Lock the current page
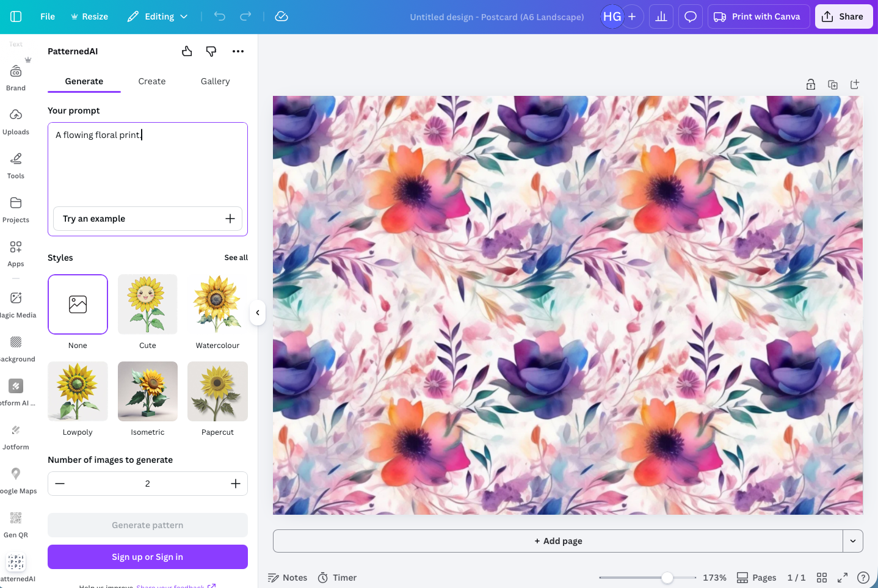 pos(810,84)
